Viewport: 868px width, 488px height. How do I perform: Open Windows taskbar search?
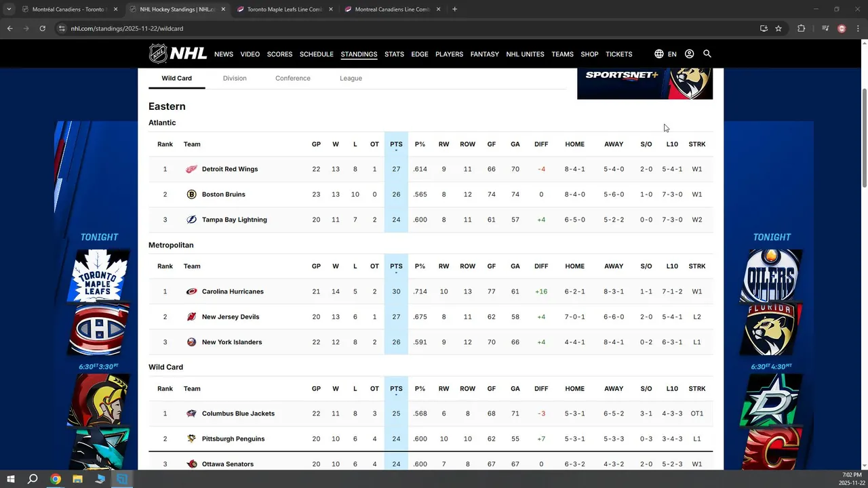[x=33, y=479]
